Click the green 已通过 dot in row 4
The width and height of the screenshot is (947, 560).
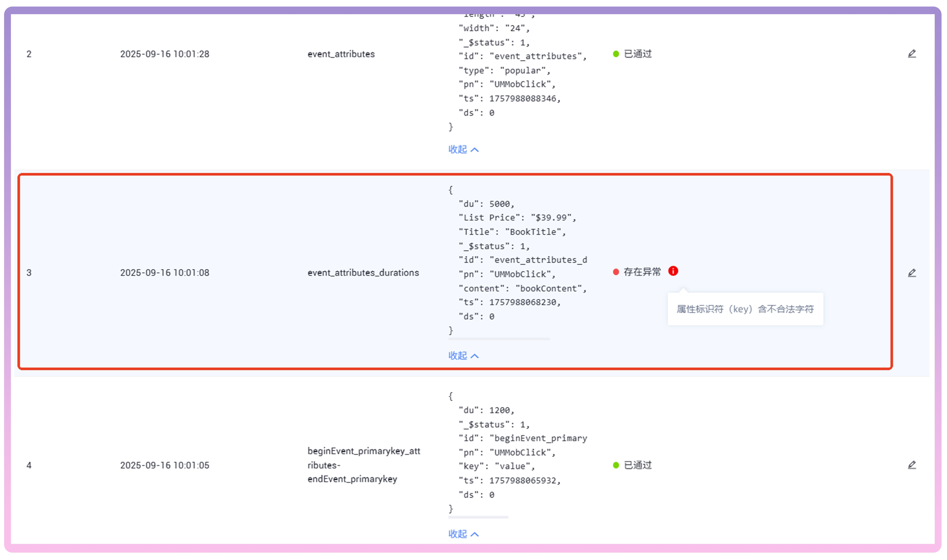tap(616, 465)
